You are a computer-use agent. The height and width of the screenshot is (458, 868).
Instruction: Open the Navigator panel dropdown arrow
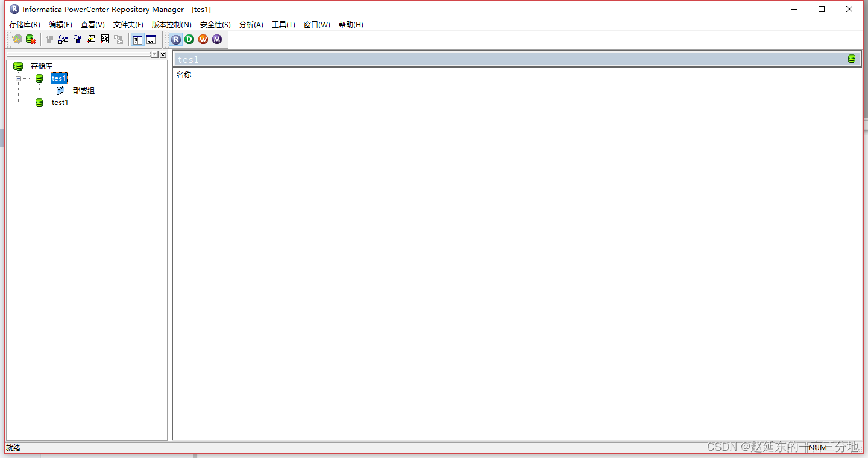tap(154, 54)
